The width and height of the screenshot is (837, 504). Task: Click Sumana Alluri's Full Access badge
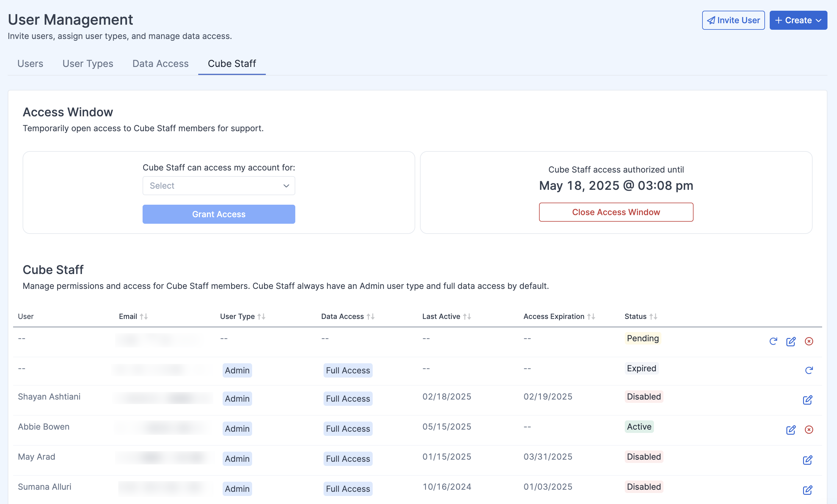pos(348,489)
